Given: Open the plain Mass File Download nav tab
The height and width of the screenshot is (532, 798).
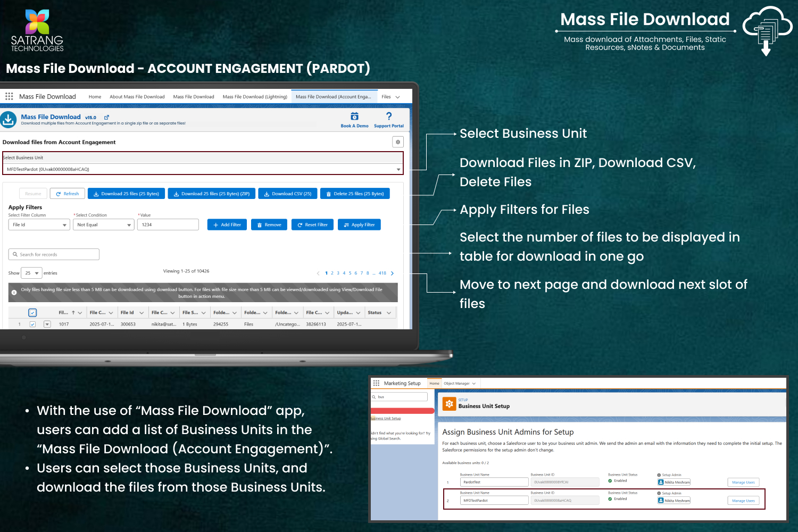Looking at the screenshot, I should [194, 97].
